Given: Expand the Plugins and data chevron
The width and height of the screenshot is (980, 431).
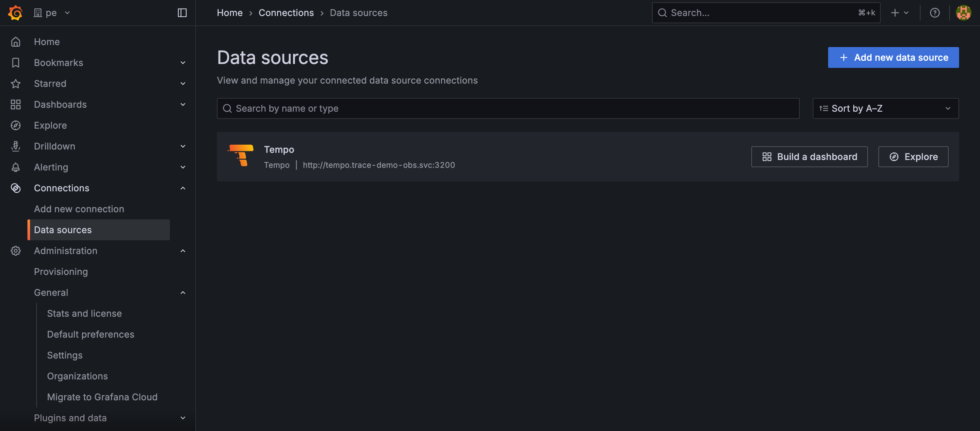Looking at the screenshot, I should pos(183,418).
